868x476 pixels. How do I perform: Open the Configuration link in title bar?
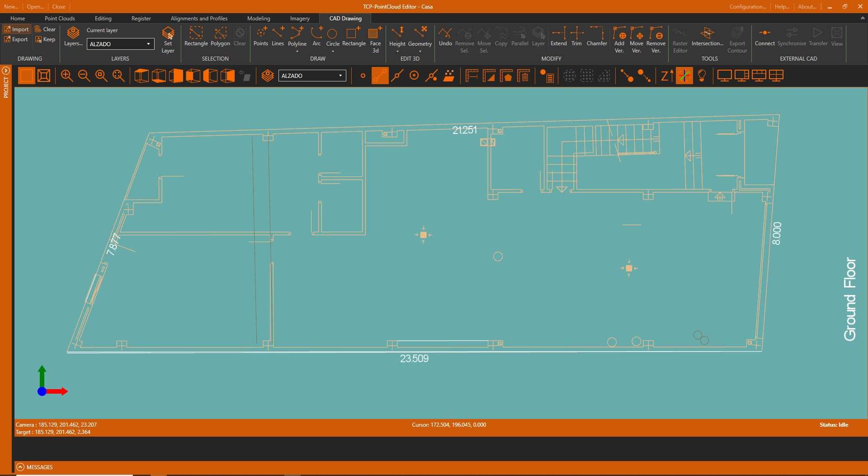[747, 7]
